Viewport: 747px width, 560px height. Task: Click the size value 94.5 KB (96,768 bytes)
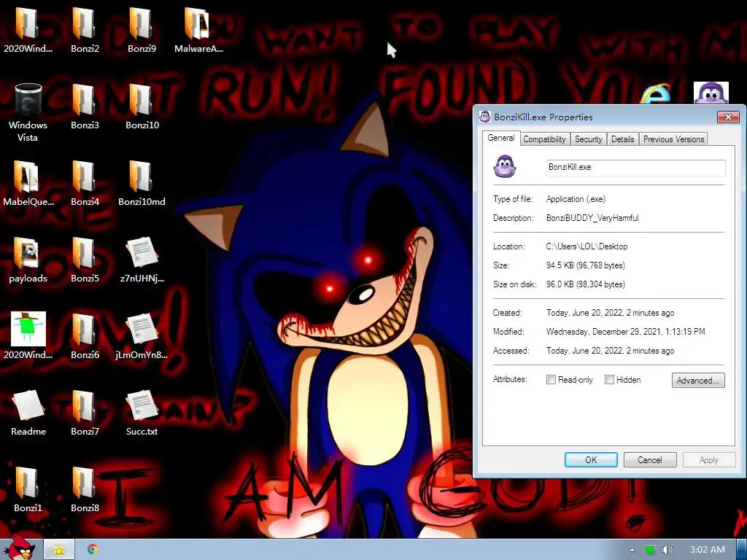coord(586,265)
